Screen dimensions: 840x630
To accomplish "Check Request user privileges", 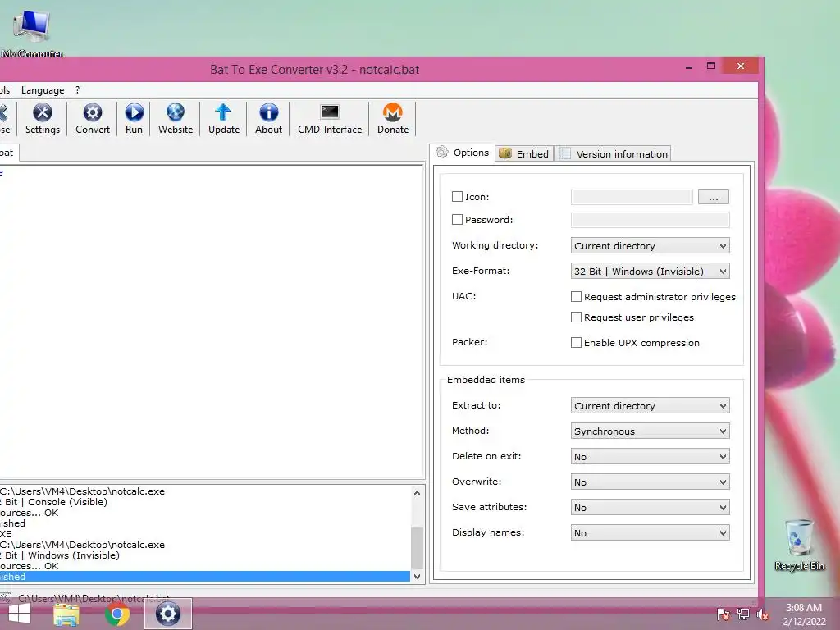I will tap(576, 317).
